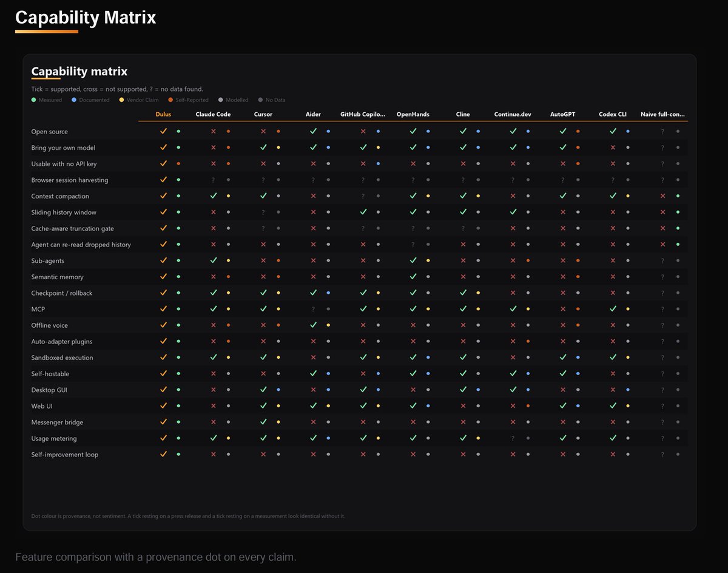Click Continue.dev tick in Self-hostable row
728x573 pixels.
[x=513, y=373]
